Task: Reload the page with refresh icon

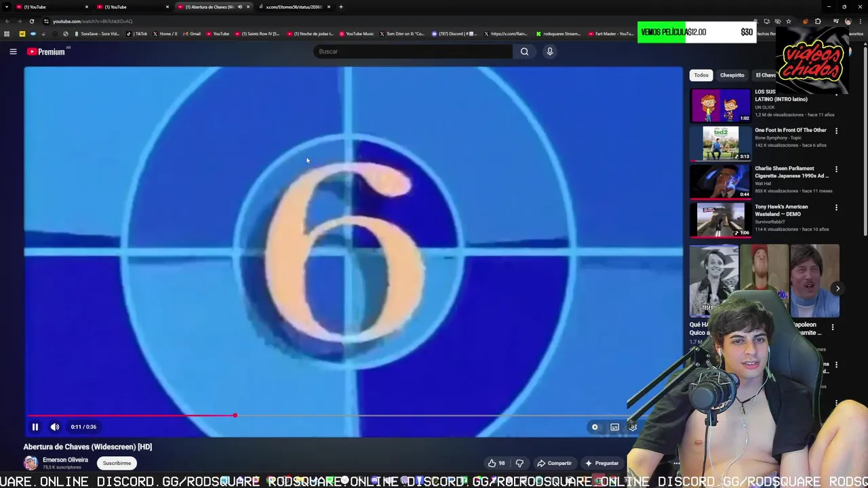Action: coord(31,21)
